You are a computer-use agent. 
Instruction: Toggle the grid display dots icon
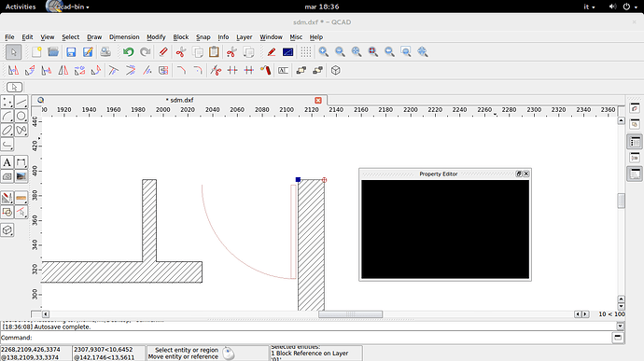coord(305,52)
